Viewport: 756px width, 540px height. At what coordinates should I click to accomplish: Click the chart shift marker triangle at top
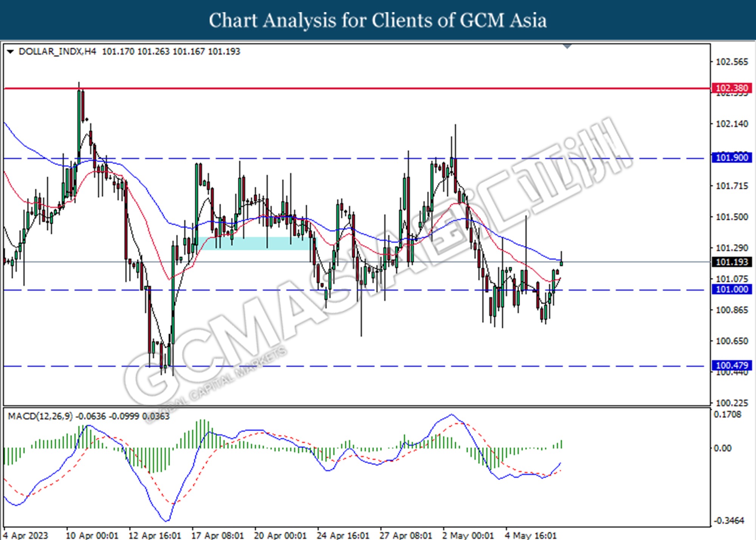coord(567,46)
